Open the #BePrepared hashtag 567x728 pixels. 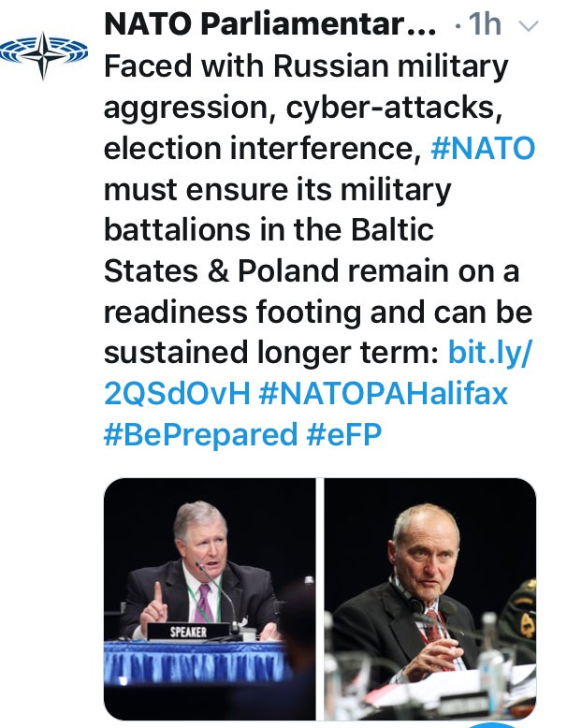coord(200,434)
